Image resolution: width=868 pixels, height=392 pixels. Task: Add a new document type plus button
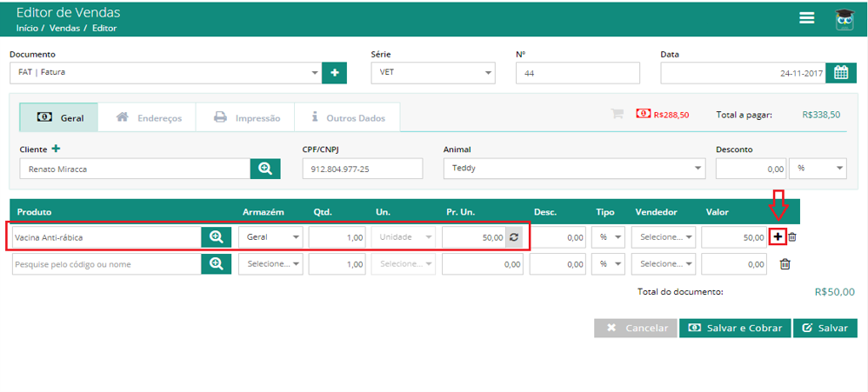tap(334, 73)
